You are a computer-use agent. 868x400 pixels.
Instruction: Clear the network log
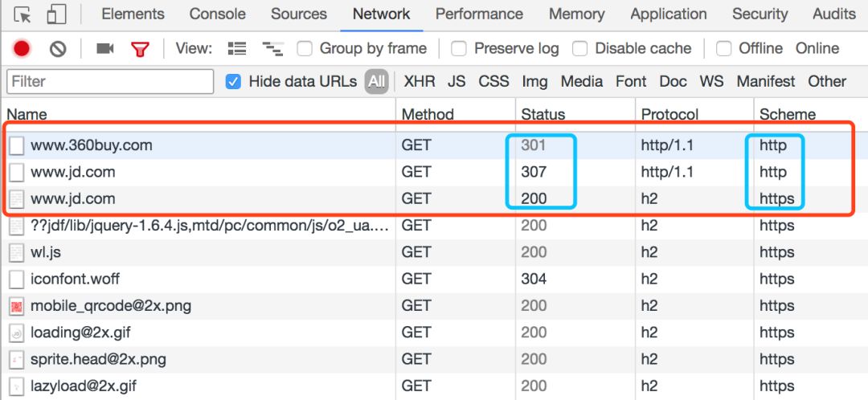tap(58, 49)
